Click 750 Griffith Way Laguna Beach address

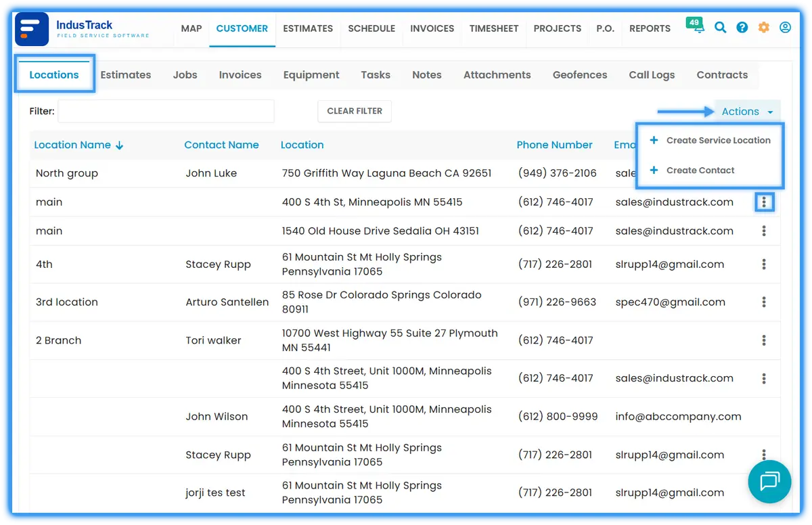point(386,173)
